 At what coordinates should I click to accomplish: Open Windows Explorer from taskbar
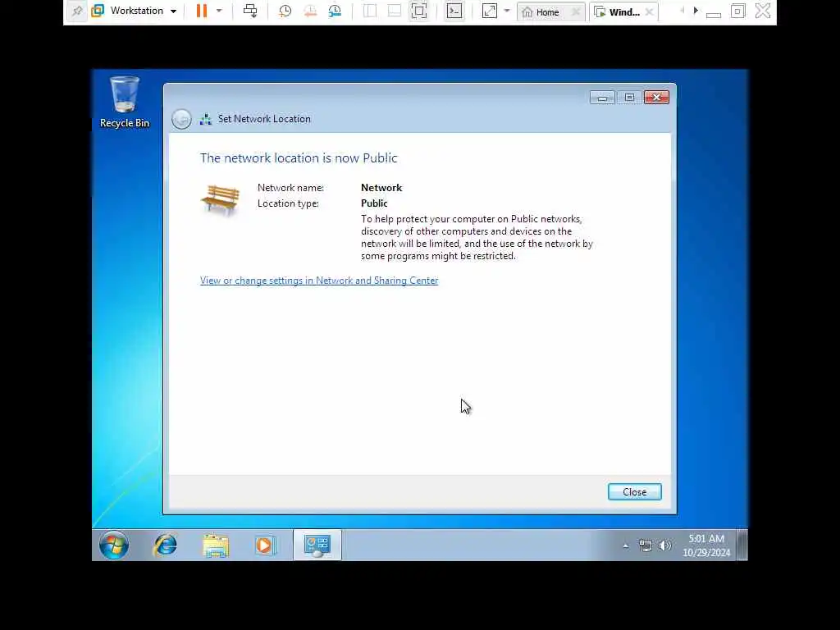[216, 545]
